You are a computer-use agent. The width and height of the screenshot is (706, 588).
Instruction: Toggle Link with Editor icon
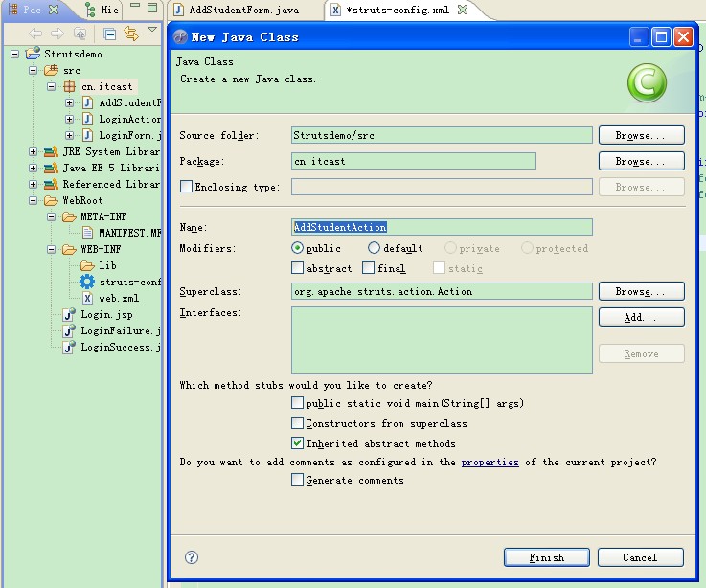[131, 34]
